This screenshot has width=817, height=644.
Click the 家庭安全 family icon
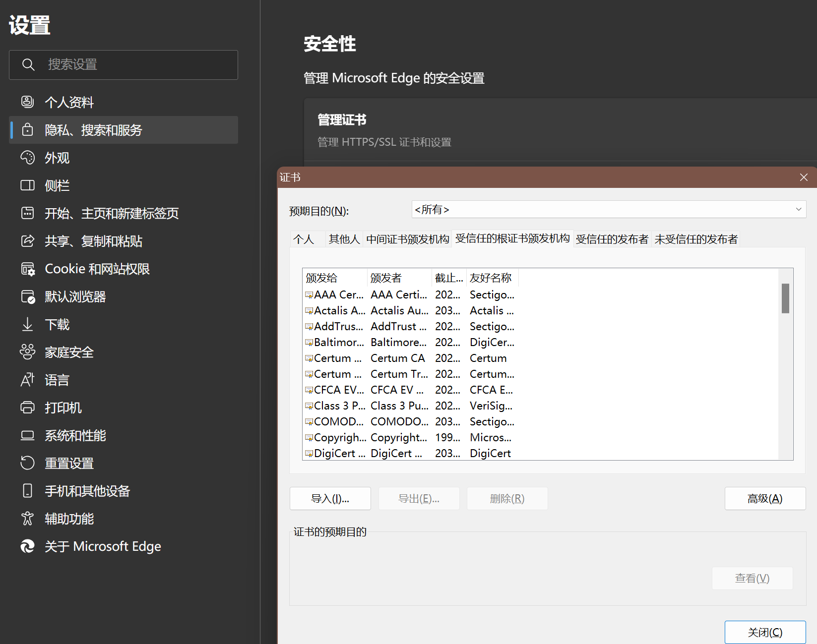[x=27, y=352]
